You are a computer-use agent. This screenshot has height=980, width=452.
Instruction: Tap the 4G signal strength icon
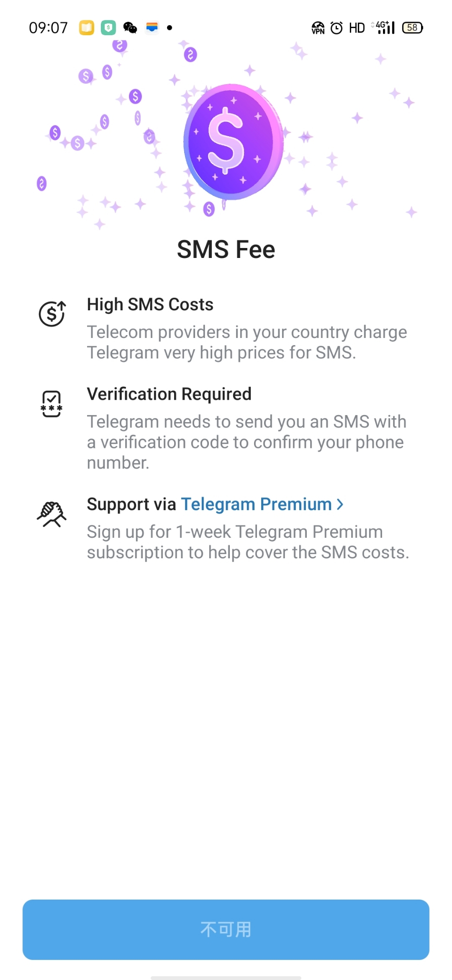coord(385,28)
